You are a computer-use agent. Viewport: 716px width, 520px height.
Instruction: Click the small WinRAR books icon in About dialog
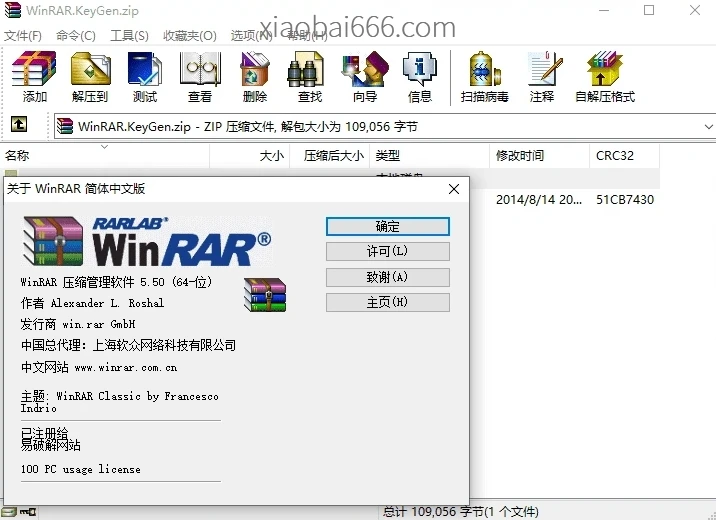point(265,295)
